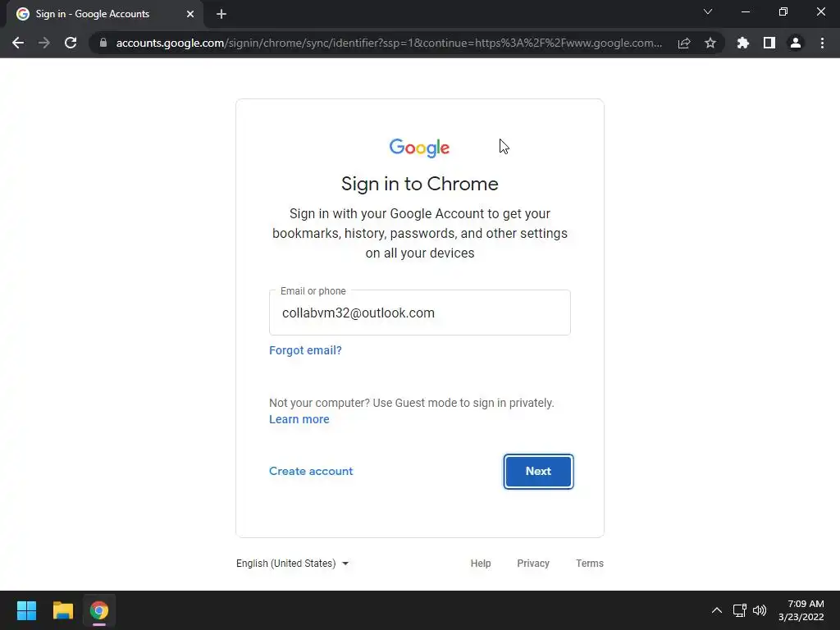Open Chrome's three-dot menu
The width and height of the screenshot is (840, 630).
pyautogui.click(x=822, y=43)
